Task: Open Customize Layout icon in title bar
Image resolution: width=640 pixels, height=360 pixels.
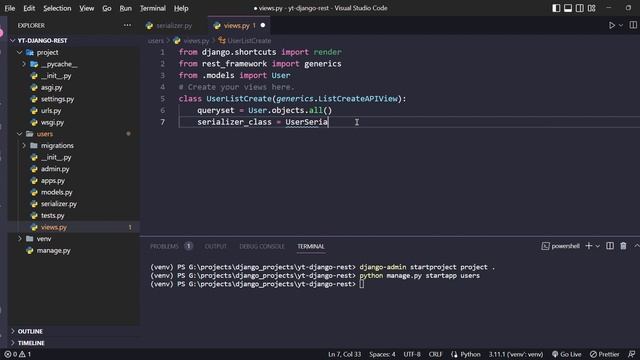Action: point(591,8)
